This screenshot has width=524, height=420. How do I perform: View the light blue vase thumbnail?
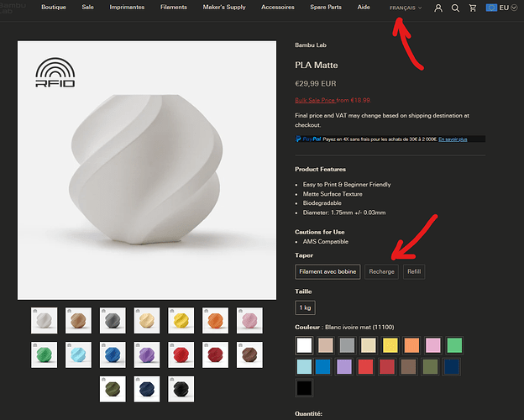pos(78,354)
